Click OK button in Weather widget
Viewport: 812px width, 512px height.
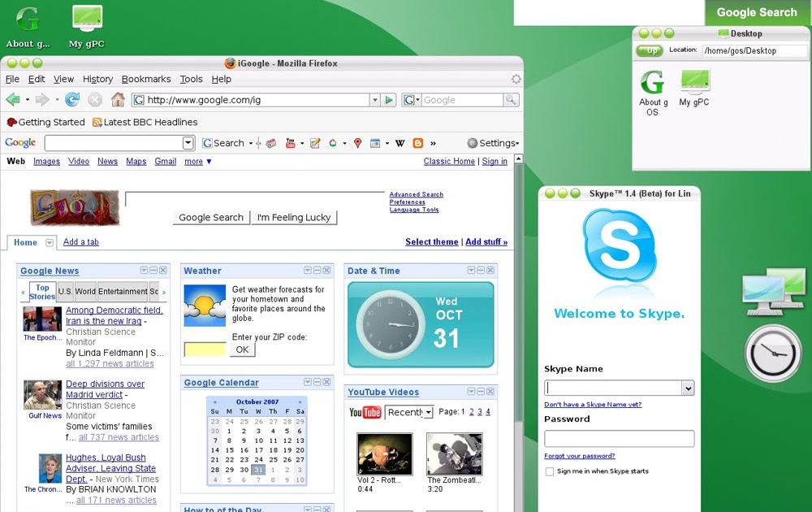coord(242,349)
